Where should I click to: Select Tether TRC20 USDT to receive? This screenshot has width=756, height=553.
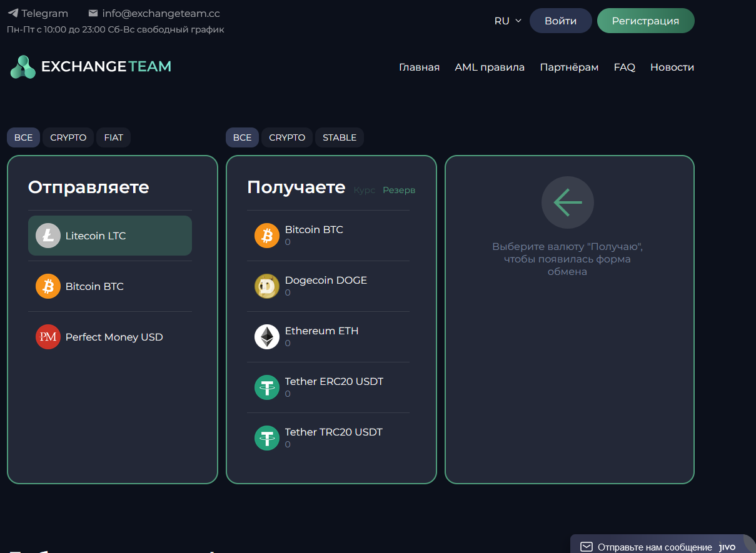[328, 438]
